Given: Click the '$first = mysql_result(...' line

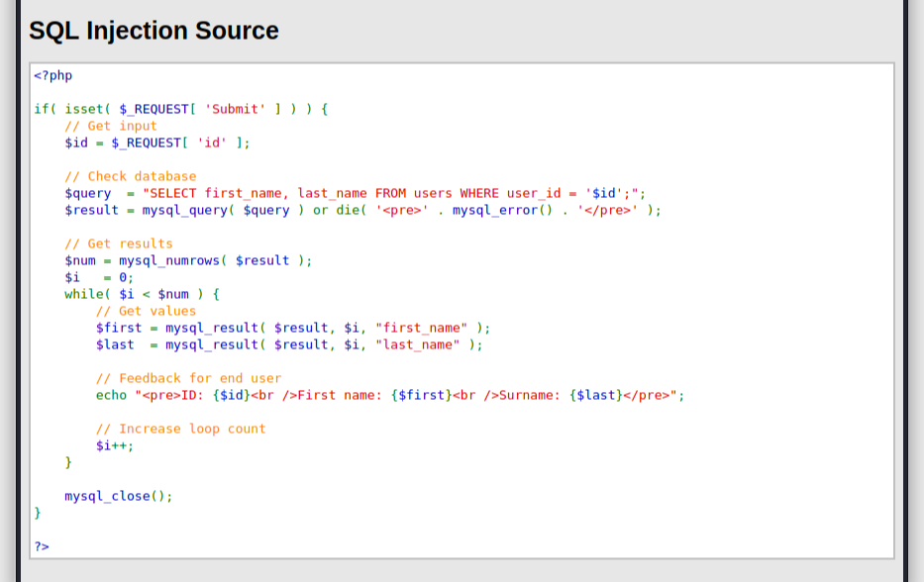Looking at the screenshot, I should click(x=293, y=328).
